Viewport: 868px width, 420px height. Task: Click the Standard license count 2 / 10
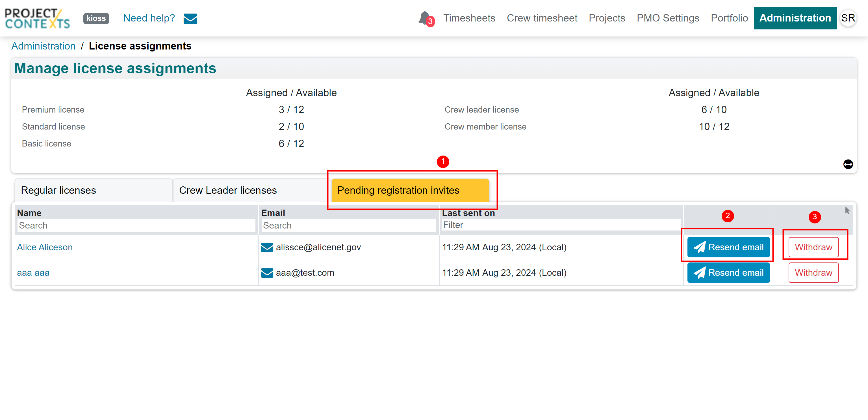pyautogui.click(x=291, y=126)
